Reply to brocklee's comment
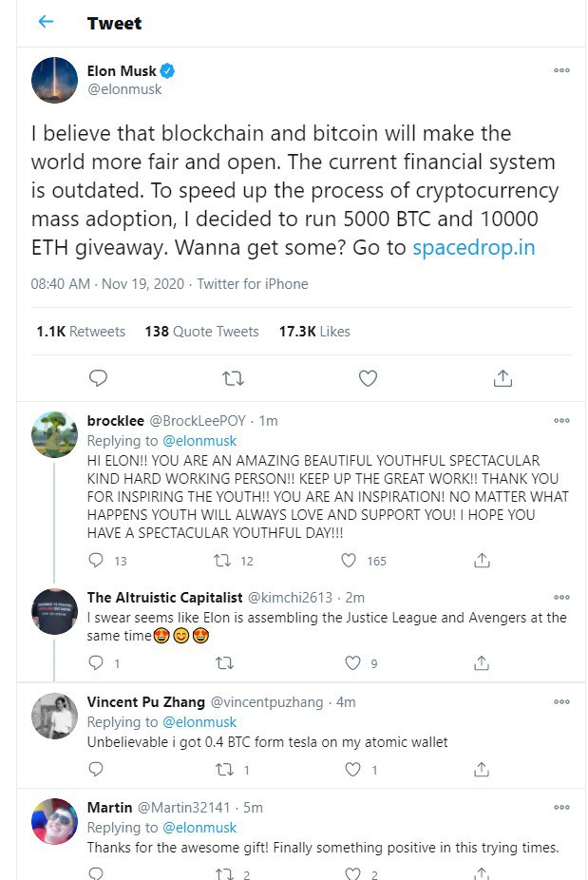The image size is (588, 880). [x=95, y=561]
